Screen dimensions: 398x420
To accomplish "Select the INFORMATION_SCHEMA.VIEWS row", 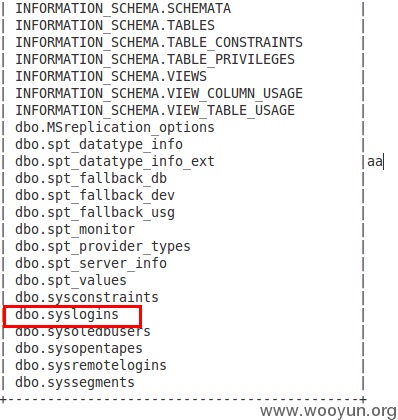I will (x=111, y=76).
